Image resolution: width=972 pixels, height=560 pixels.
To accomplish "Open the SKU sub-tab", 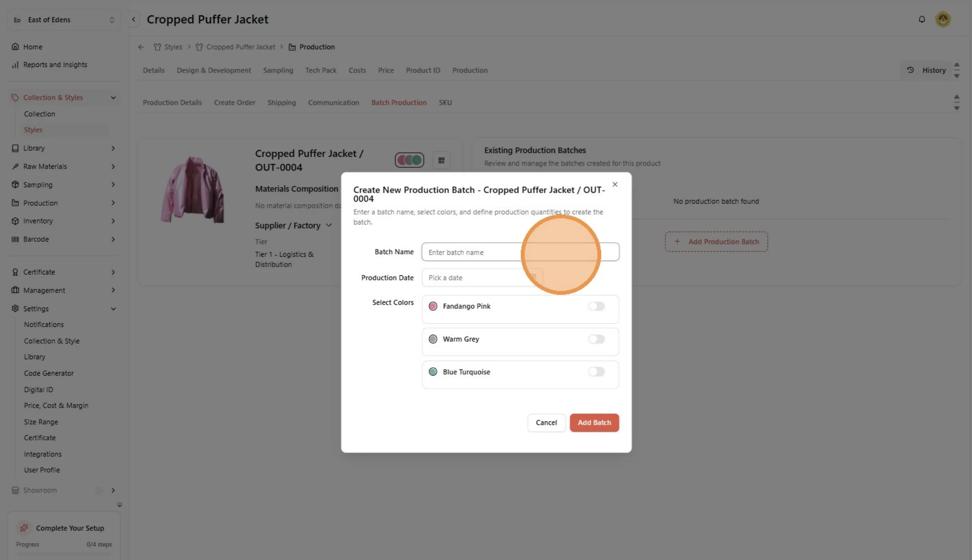I will tap(445, 103).
